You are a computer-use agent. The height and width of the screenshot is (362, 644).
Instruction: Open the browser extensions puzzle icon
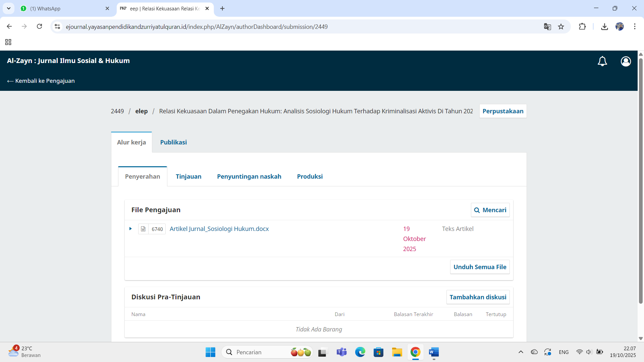[x=582, y=26]
